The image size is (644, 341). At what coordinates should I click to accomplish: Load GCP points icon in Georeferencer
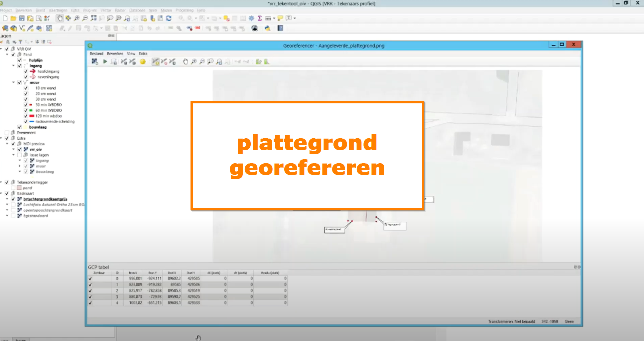124,62
